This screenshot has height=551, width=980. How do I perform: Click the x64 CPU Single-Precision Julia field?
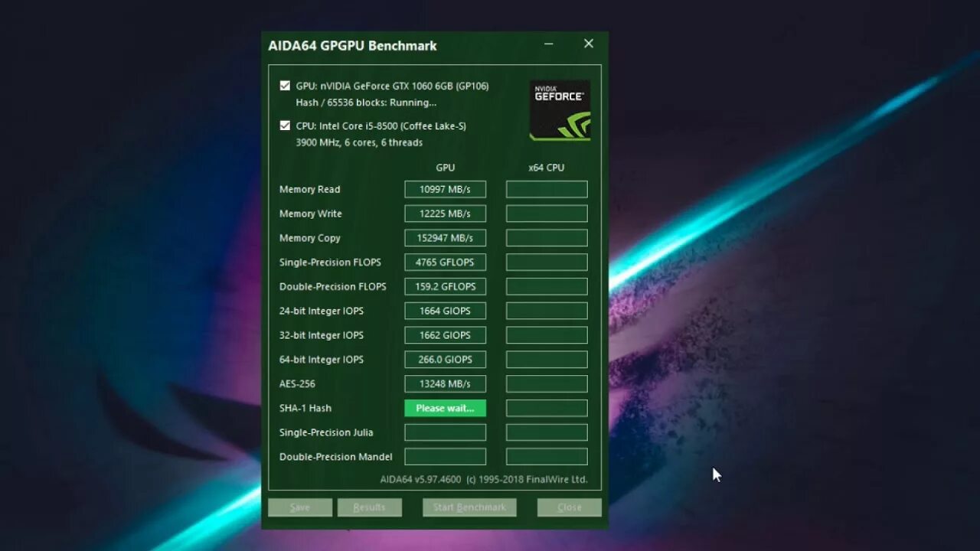pyautogui.click(x=547, y=432)
